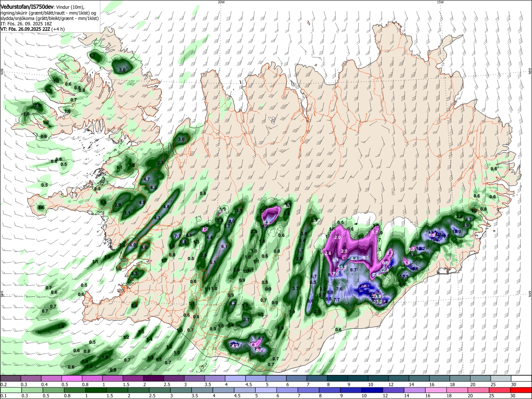Click the slydda/snjókoma legend description line
This screenshot has width=532, height=399.
click(49, 18)
